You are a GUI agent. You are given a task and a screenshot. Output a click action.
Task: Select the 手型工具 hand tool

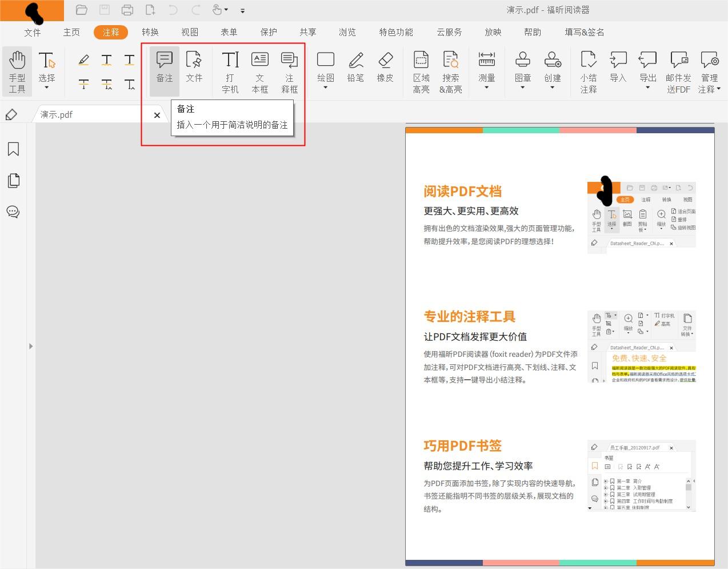coord(17,70)
